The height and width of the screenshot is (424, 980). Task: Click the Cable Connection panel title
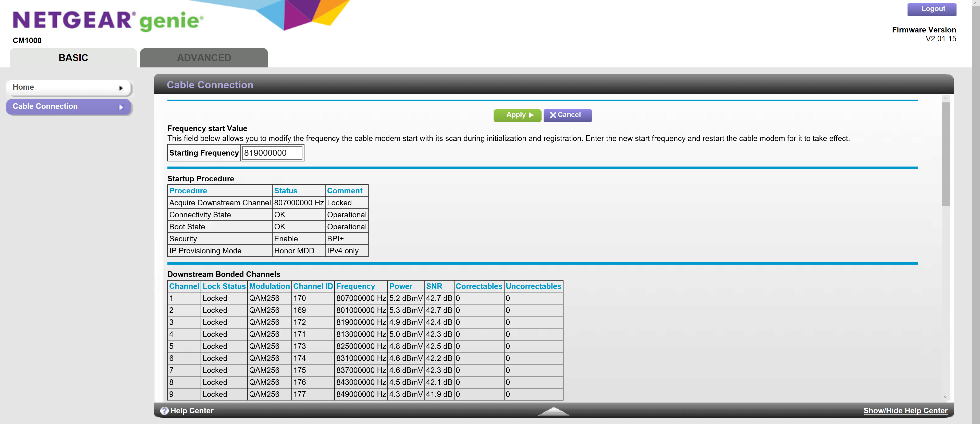(x=210, y=85)
